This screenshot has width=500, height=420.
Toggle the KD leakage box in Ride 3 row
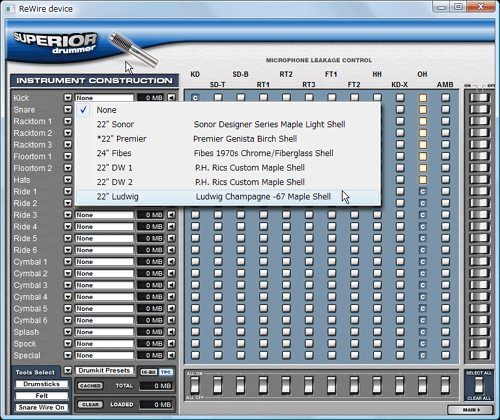pos(195,215)
